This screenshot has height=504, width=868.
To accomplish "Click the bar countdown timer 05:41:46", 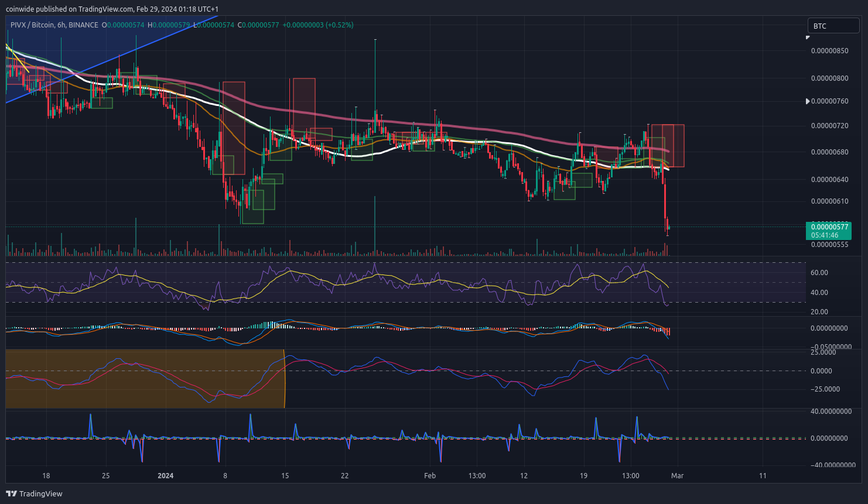I will [x=825, y=235].
